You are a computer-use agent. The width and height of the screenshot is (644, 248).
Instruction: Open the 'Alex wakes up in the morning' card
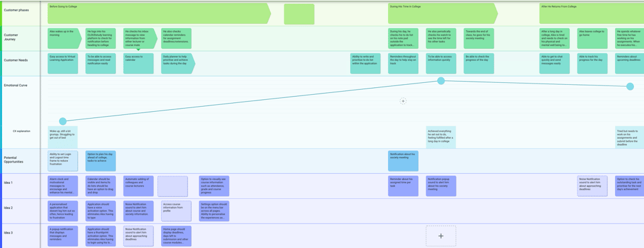(65, 38)
